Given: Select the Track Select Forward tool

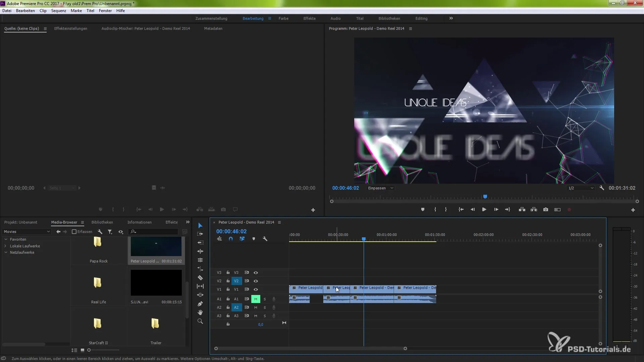Looking at the screenshot, I should pos(200,234).
